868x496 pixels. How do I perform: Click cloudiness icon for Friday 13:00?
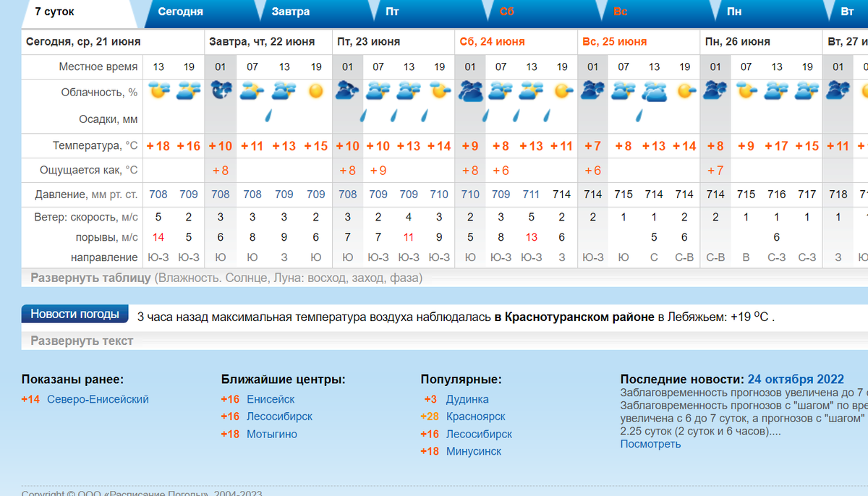pos(409,91)
